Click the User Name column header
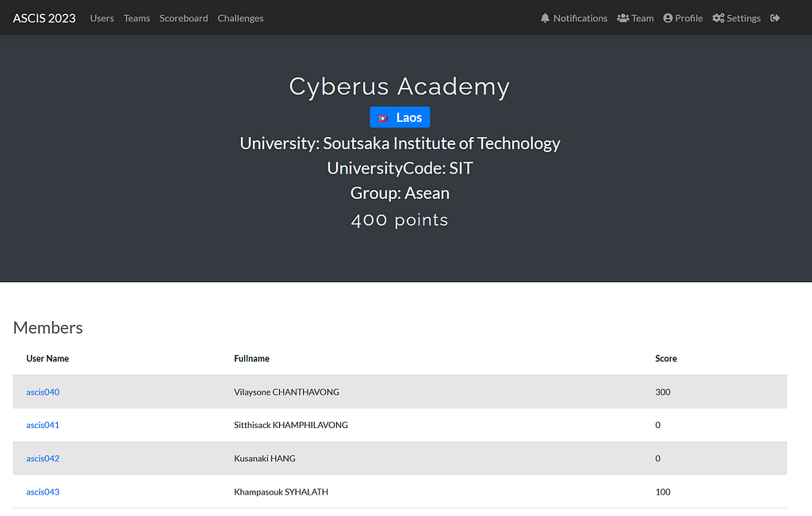 click(48, 358)
